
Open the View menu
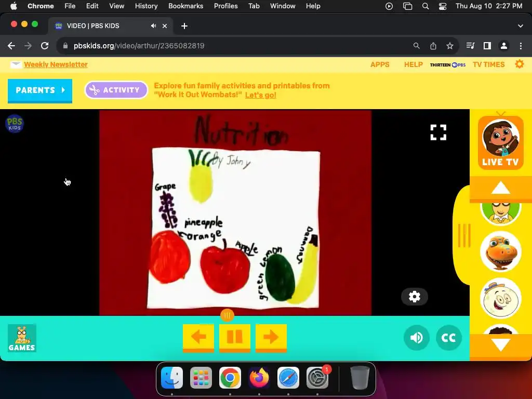click(x=116, y=6)
